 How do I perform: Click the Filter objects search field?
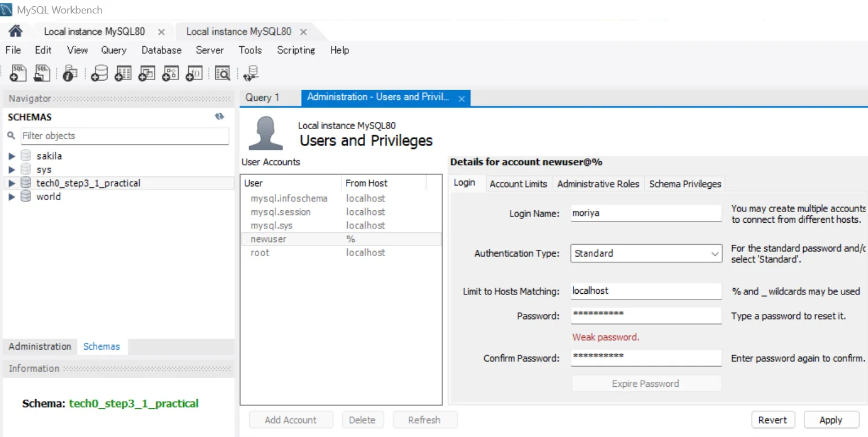125,136
